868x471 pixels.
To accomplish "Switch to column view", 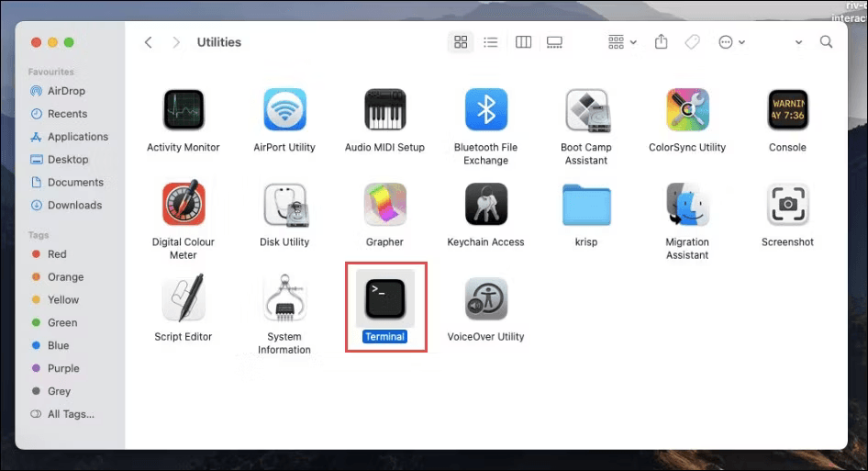I will point(523,42).
